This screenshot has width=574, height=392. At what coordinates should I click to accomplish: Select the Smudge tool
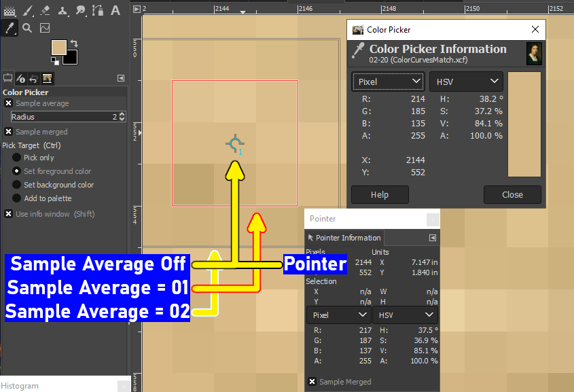pyautogui.click(x=80, y=11)
